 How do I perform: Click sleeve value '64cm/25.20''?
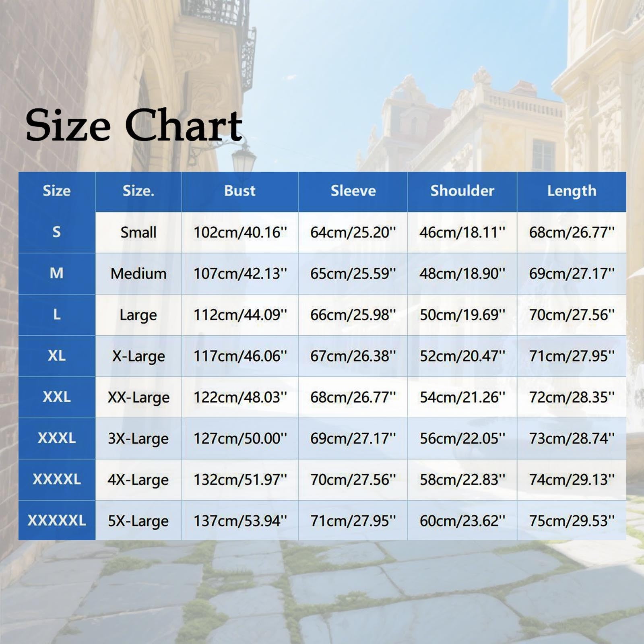tap(353, 233)
